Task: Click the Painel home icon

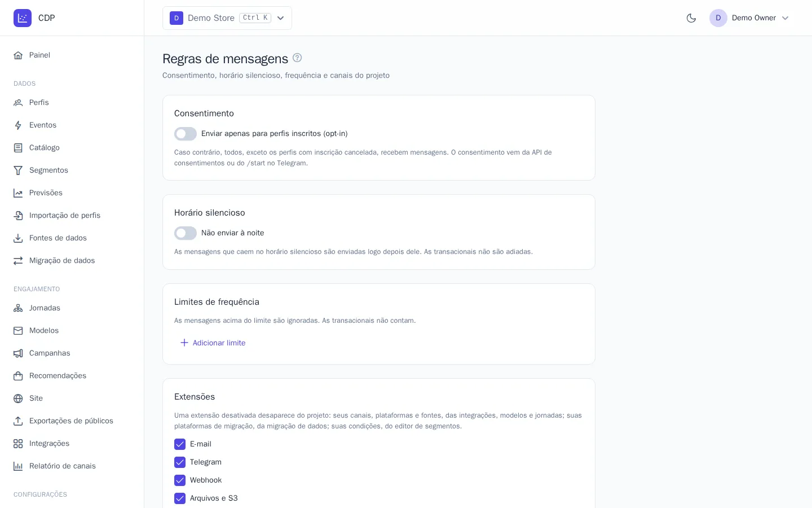Action: [18, 55]
